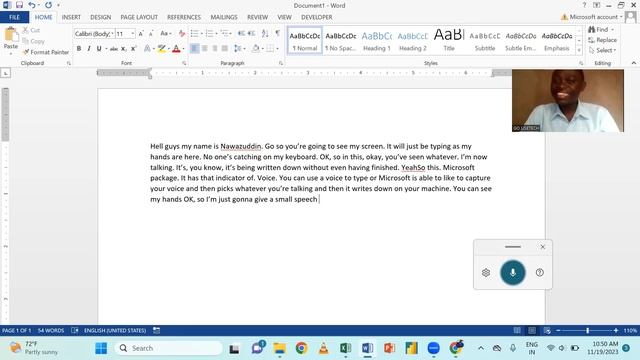Switch to the REVIEW tab
The width and height of the screenshot is (640, 360).
pos(257,17)
